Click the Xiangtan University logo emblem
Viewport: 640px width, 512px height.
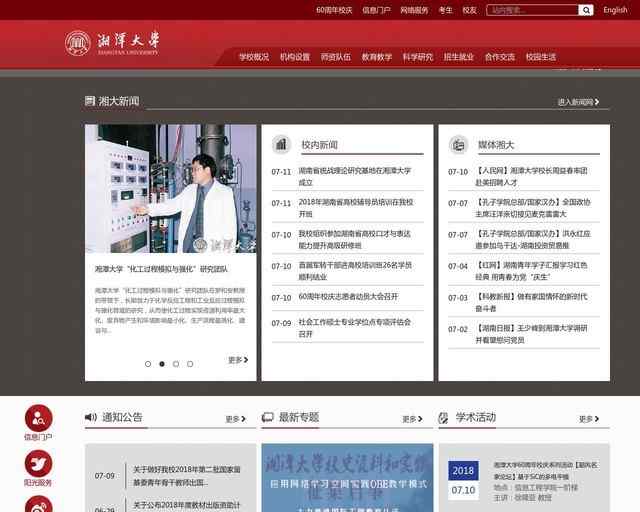tap(78, 44)
